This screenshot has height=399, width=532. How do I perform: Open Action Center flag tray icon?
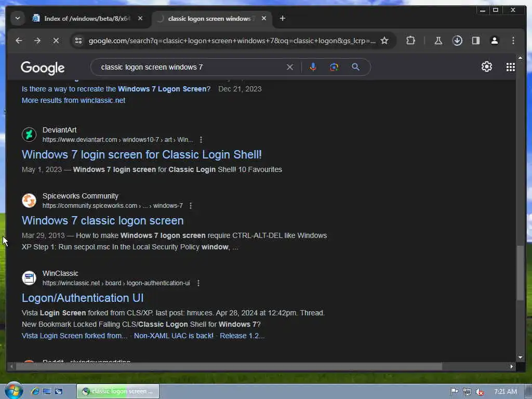(454, 392)
